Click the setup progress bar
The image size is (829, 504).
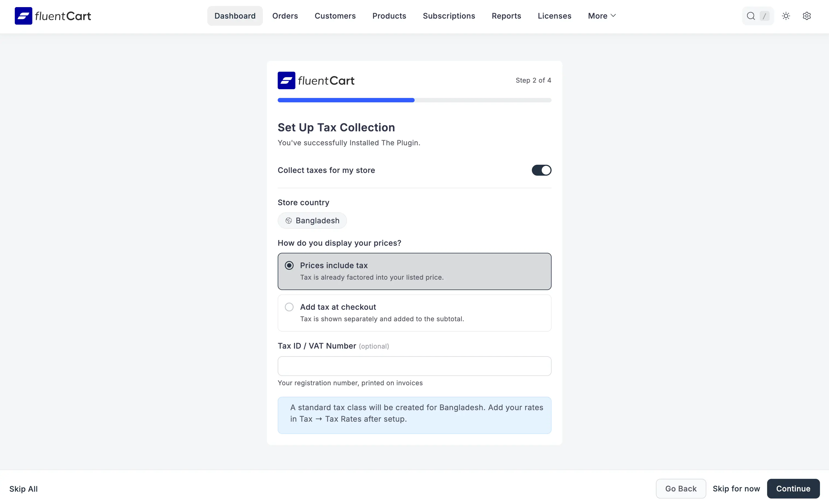(415, 100)
